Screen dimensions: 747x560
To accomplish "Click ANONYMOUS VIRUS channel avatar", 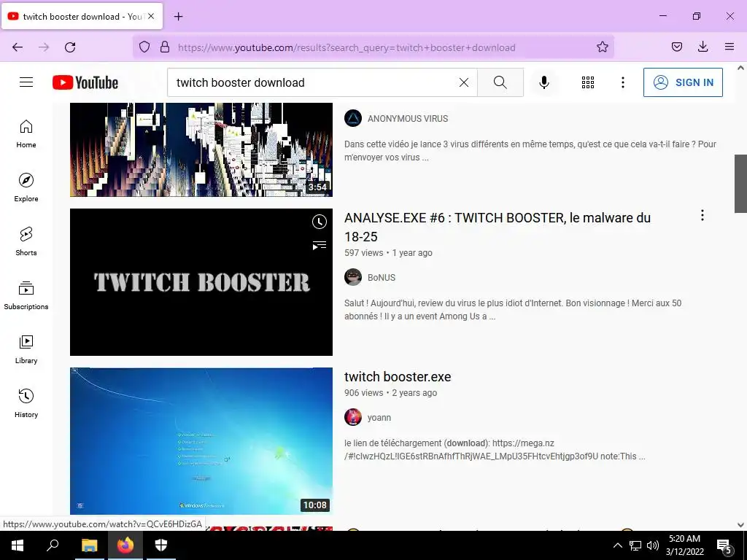I will click(x=353, y=118).
